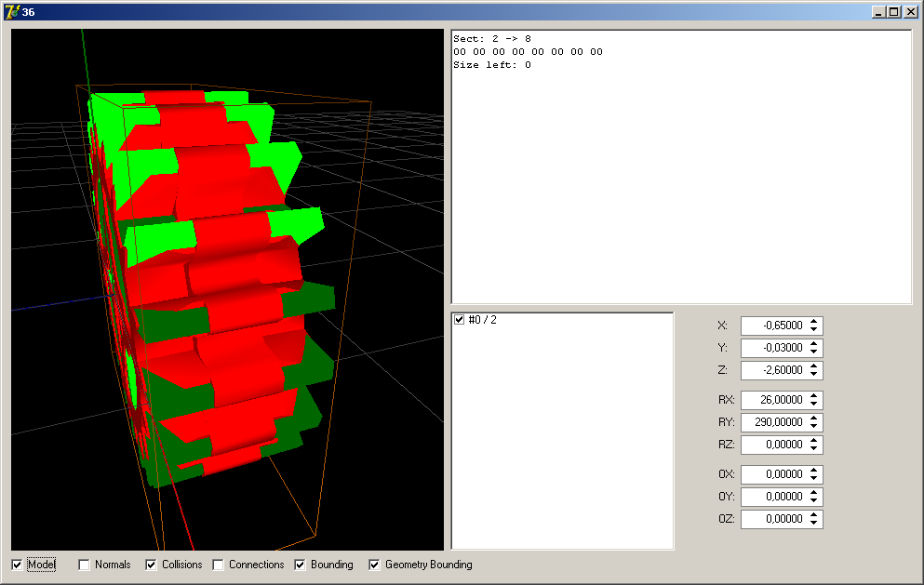Image resolution: width=924 pixels, height=585 pixels.
Task: Decrease the RY rotation with down arrow
Action: tap(814, 427)
